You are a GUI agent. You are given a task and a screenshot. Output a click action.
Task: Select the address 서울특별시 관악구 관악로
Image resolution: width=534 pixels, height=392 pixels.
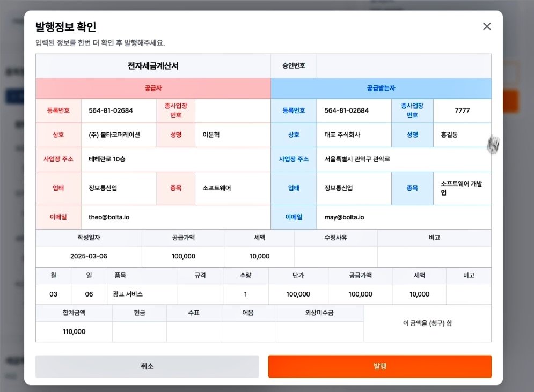click(x=357, y=159)
